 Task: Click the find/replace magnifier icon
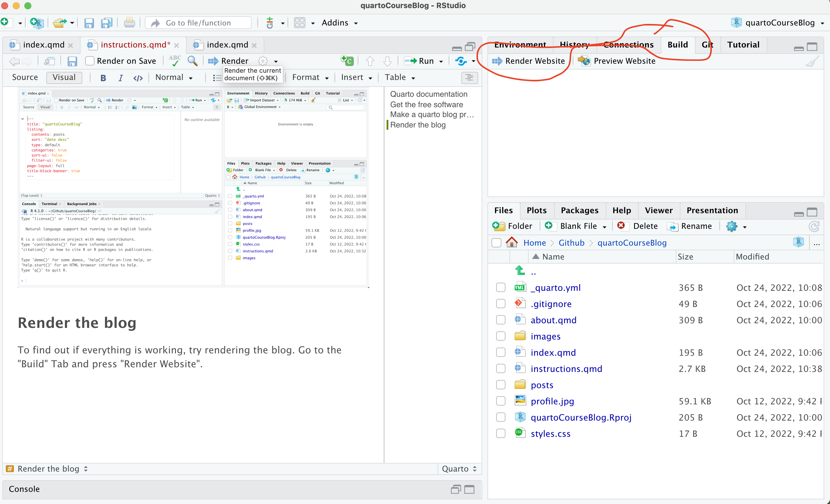[x=192, y=61]
